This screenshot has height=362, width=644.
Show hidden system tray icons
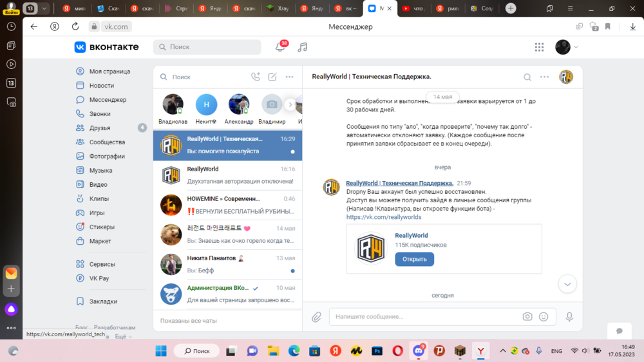pos(503,351)
